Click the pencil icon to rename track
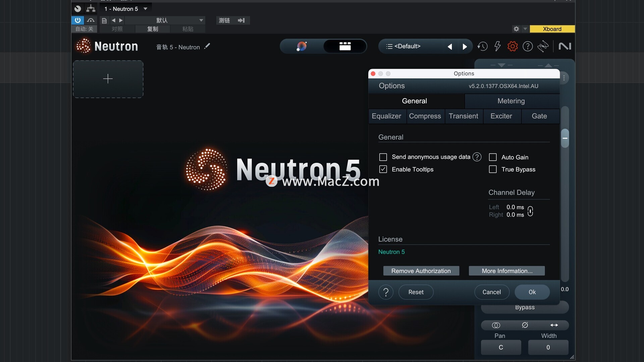The height and width of the screenshot is (362, 644). click(x=207, y=46)
